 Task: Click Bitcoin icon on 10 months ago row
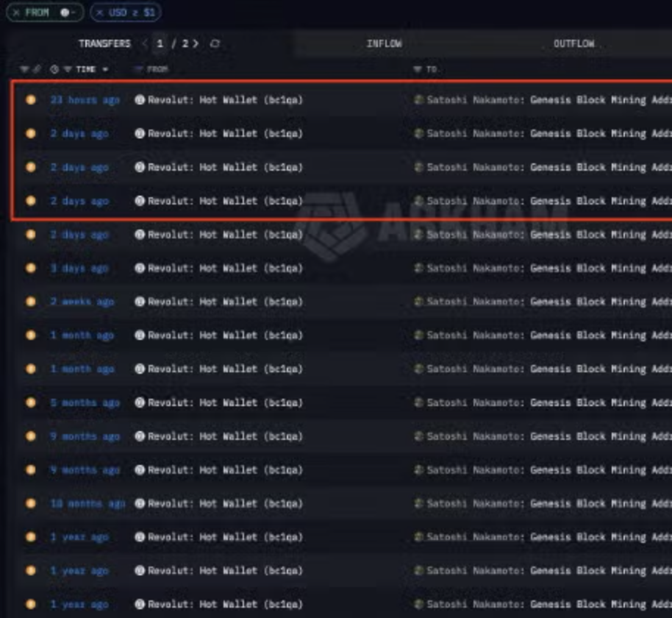point(30,503)
